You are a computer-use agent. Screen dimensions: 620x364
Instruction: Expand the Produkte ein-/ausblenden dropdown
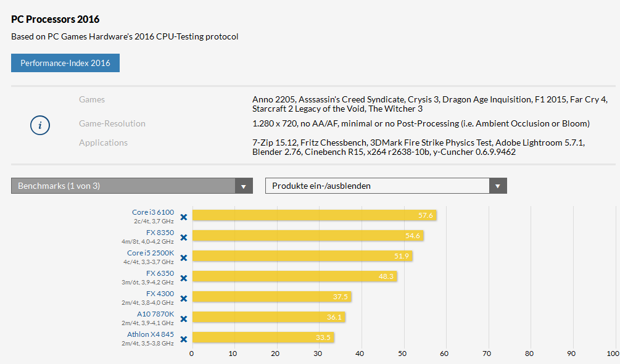[x=386, y=186]
